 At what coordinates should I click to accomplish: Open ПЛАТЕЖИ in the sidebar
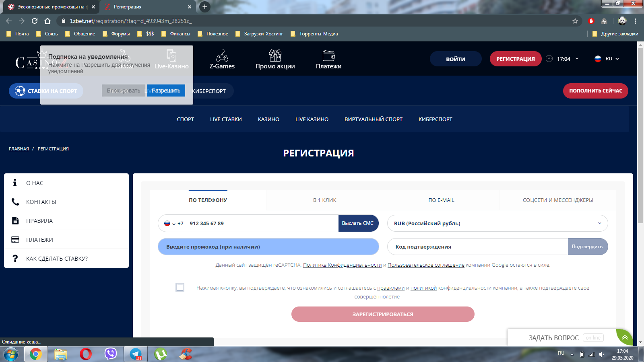[x=66, y=240]
